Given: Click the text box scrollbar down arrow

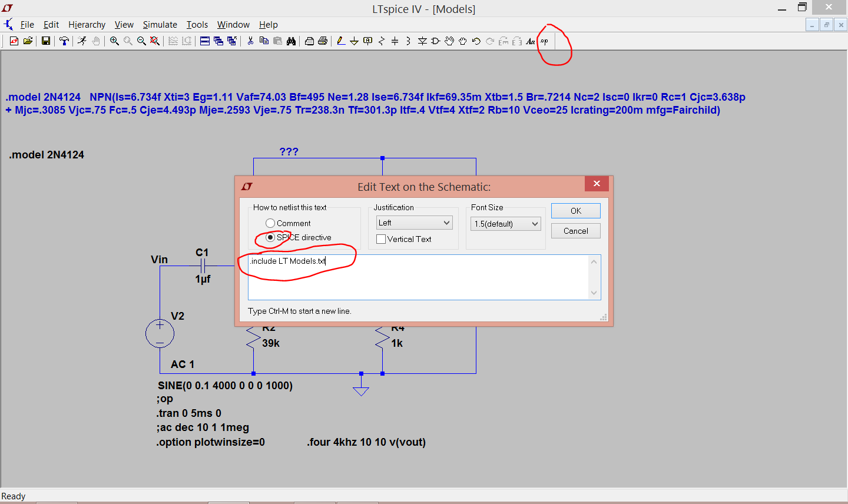Looking at the screenshot, I should [594, 293].
